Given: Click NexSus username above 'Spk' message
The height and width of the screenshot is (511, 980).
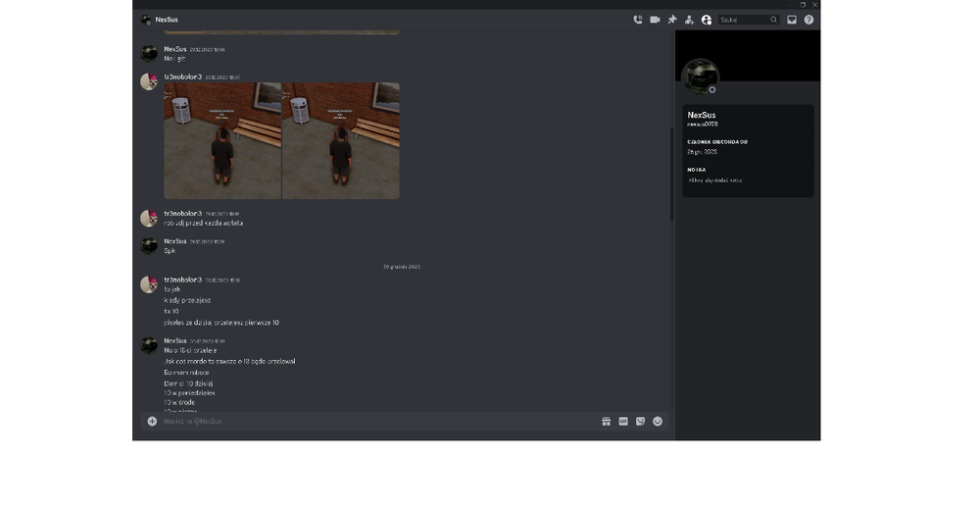Looking at the screenshot, I should (x=175, y=241).
